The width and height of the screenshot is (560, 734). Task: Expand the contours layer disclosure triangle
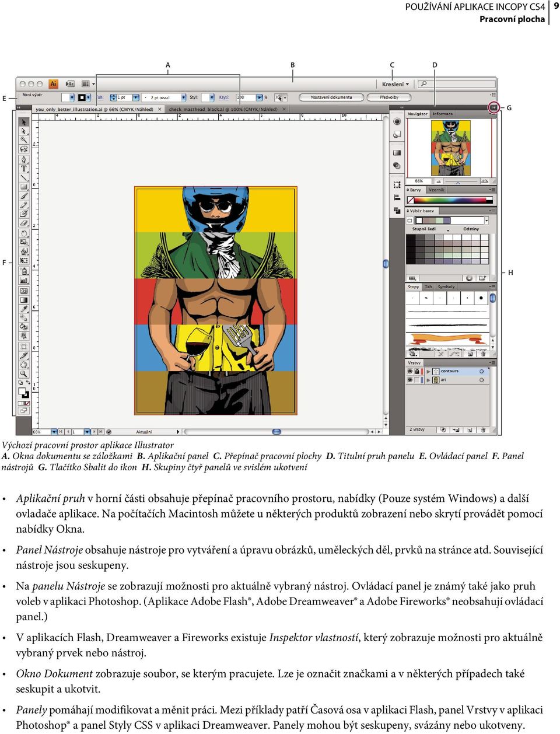429,371
